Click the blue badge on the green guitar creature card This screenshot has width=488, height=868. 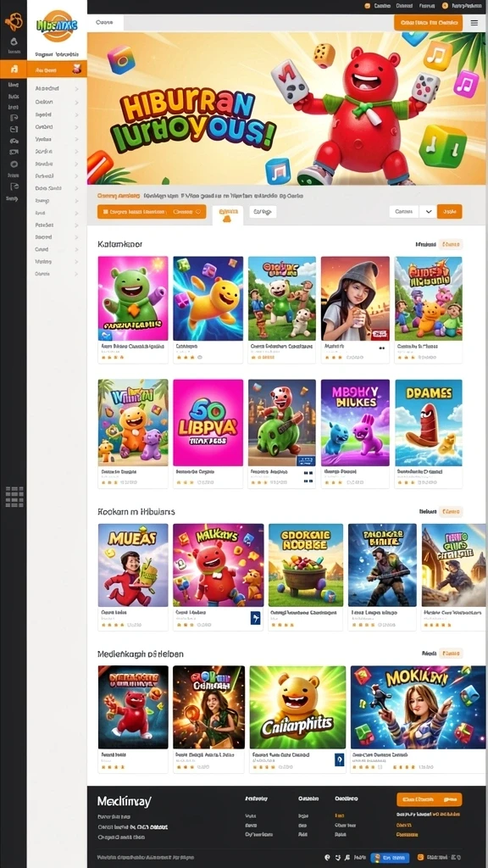point(306,460)
